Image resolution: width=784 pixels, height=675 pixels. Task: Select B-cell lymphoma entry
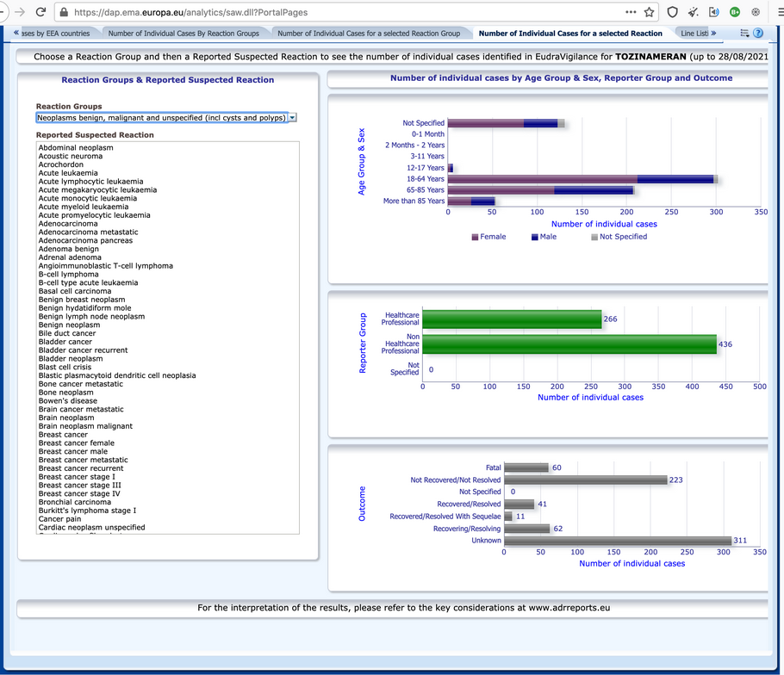pyautogui.click(x=69, y=275)
